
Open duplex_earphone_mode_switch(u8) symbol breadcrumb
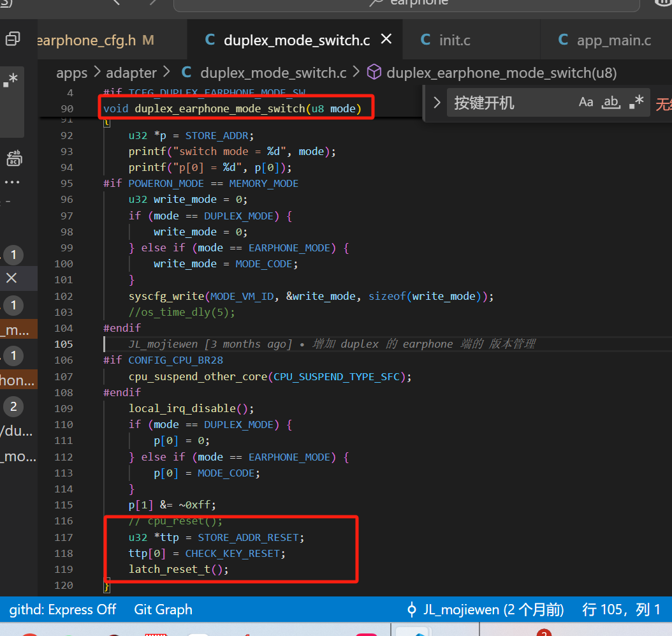point(501,73)
